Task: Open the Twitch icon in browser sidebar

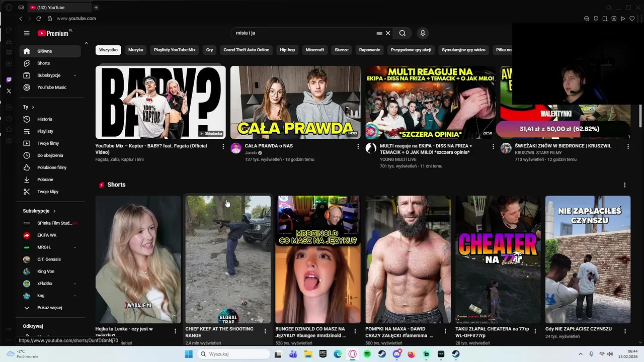Action: (9, 80)
